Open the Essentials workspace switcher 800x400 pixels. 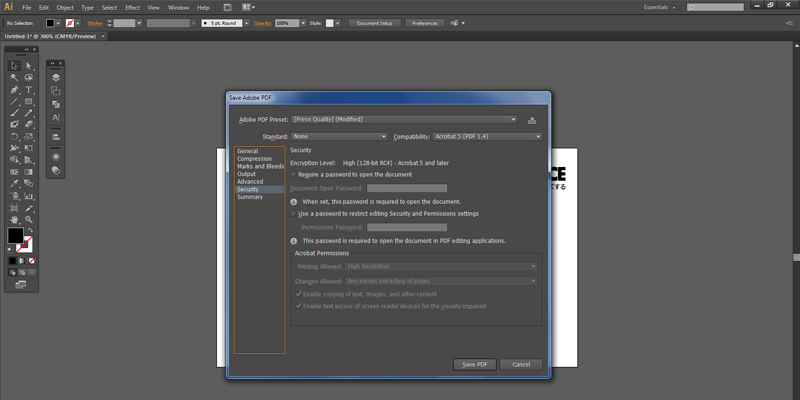[x=660, y=8]
